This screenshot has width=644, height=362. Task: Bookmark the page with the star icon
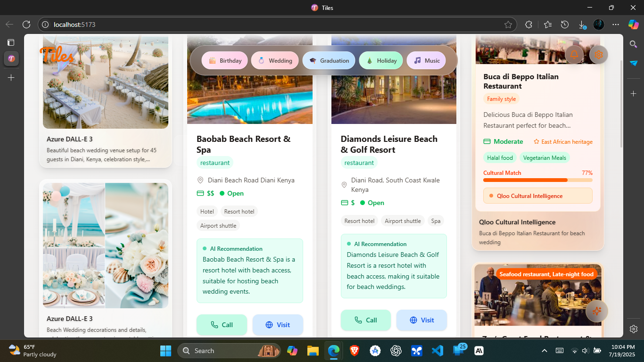(x=508, y=25)
